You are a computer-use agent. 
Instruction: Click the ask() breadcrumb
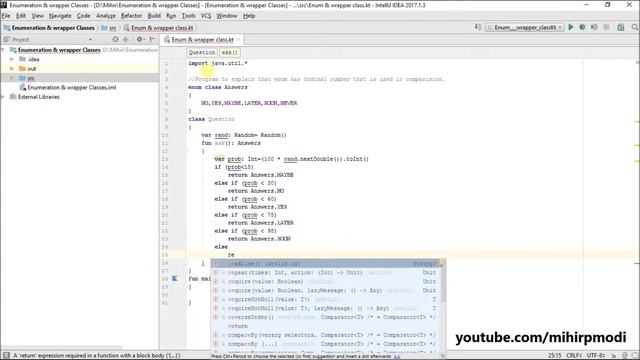coord(229,52)
